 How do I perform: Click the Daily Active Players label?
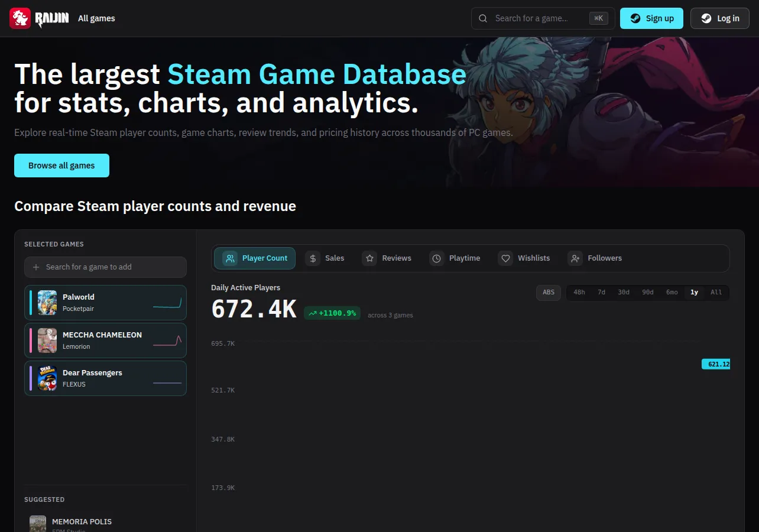tap(245, 288)
